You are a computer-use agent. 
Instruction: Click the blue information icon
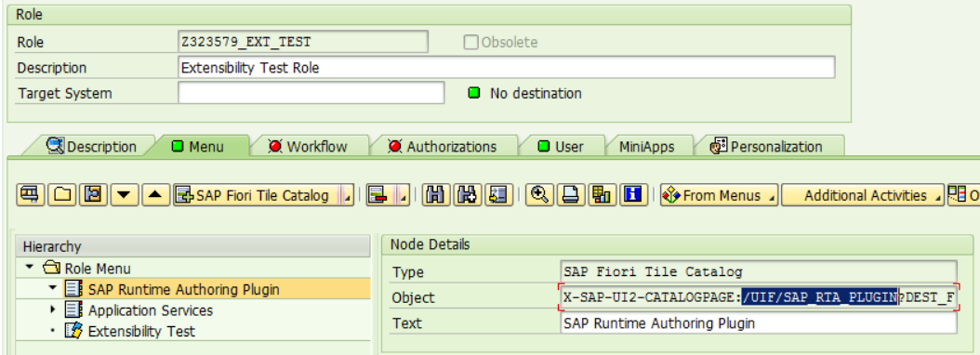click(x=634, y=195)
